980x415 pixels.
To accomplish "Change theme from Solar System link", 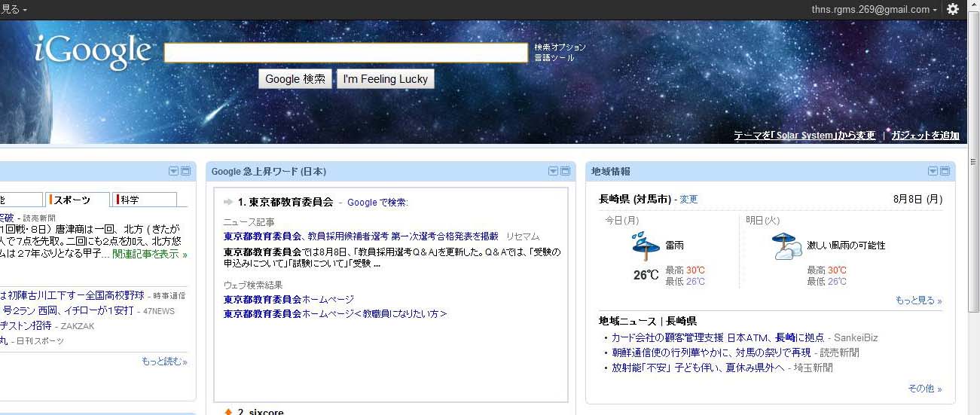I will click(x=804, y=136).
